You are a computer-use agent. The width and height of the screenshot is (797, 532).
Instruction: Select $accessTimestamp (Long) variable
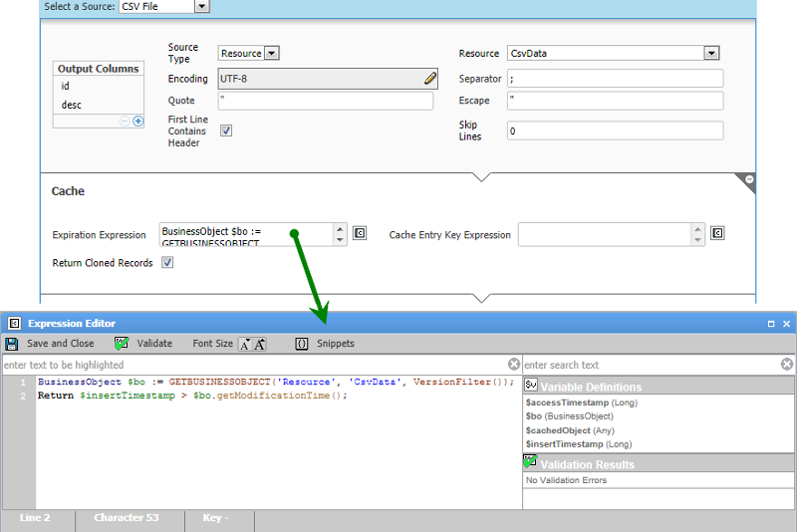(582, 402)
